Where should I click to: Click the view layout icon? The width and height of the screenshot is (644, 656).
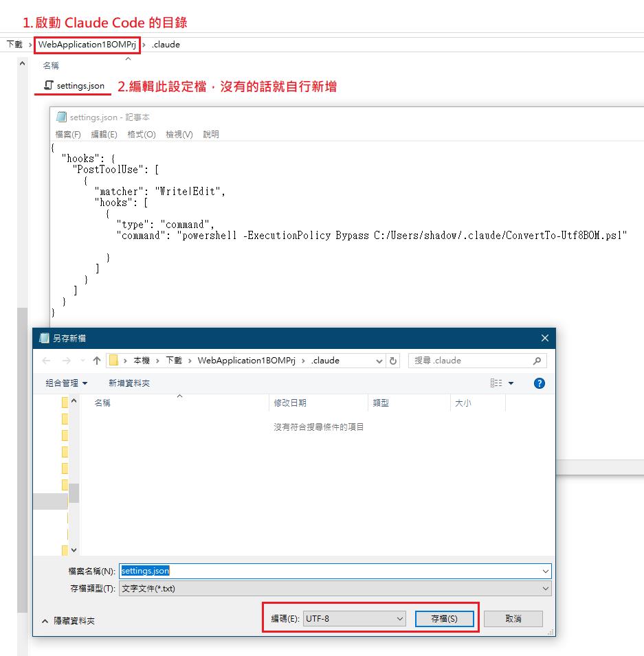pos(496,383)
